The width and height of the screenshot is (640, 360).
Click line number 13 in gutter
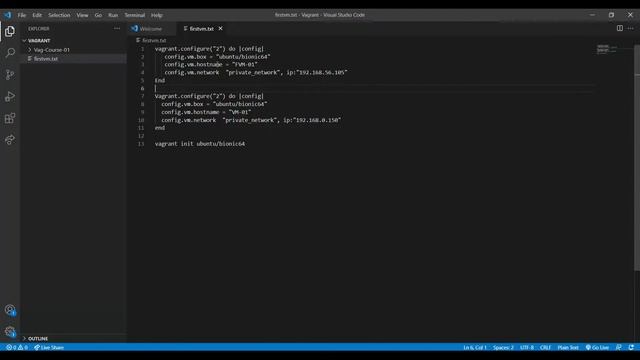point(141,144)
